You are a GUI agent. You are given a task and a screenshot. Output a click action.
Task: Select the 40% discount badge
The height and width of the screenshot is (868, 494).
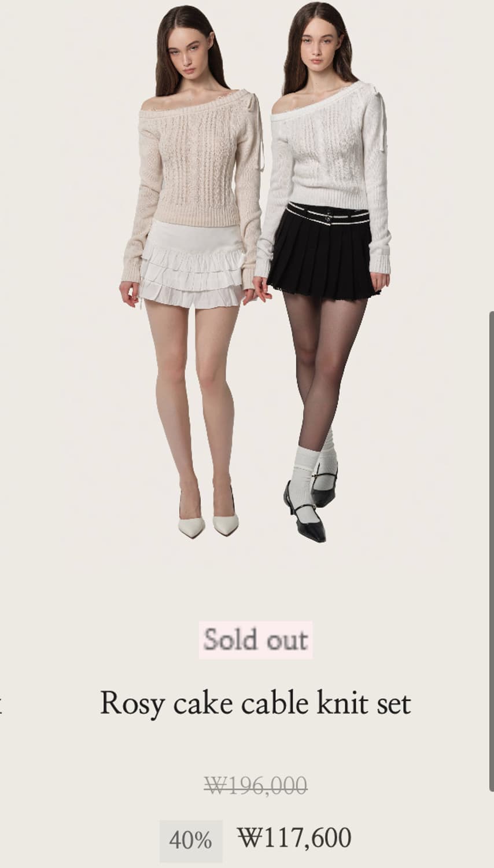[191, 840]
